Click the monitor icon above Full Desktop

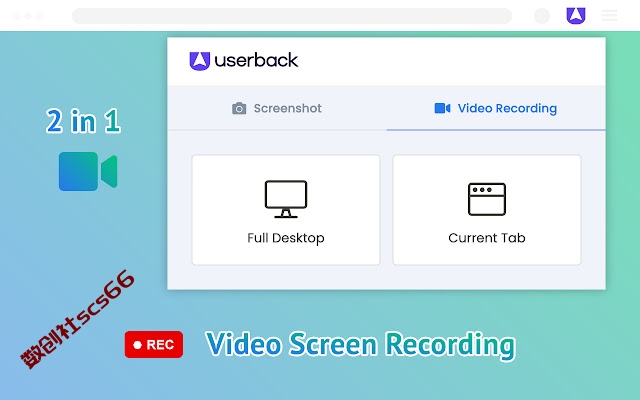click(x=286, y=199)
